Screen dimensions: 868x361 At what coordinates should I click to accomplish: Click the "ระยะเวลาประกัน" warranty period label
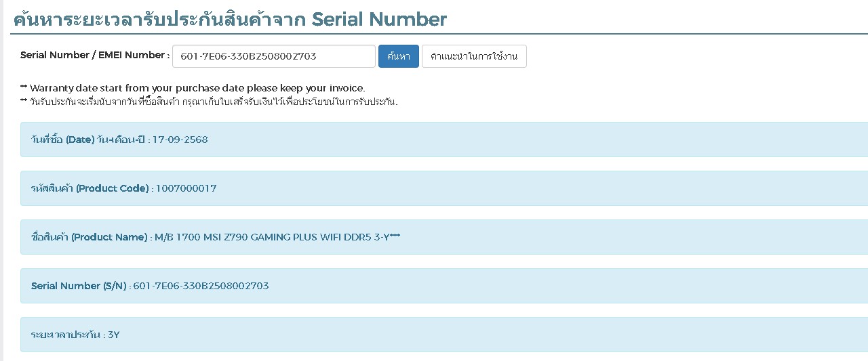(x=66, y=335)
